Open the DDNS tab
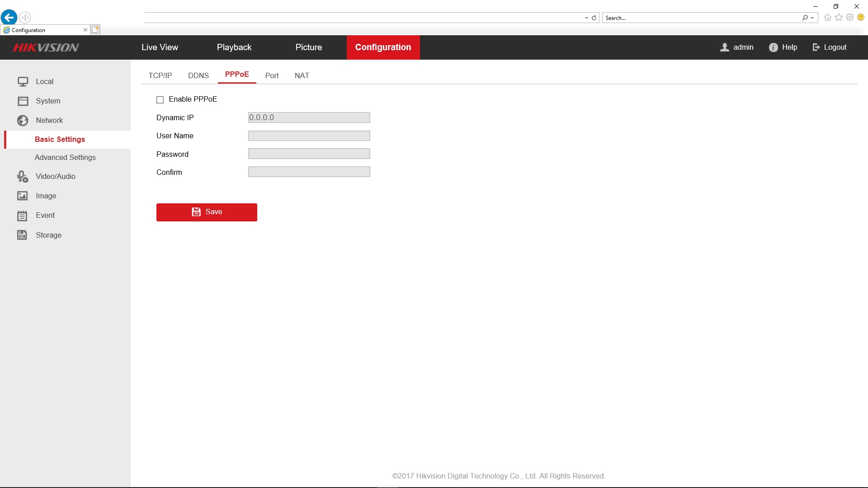Viewport: 868px width, 488px height. [x=198, y=75]
